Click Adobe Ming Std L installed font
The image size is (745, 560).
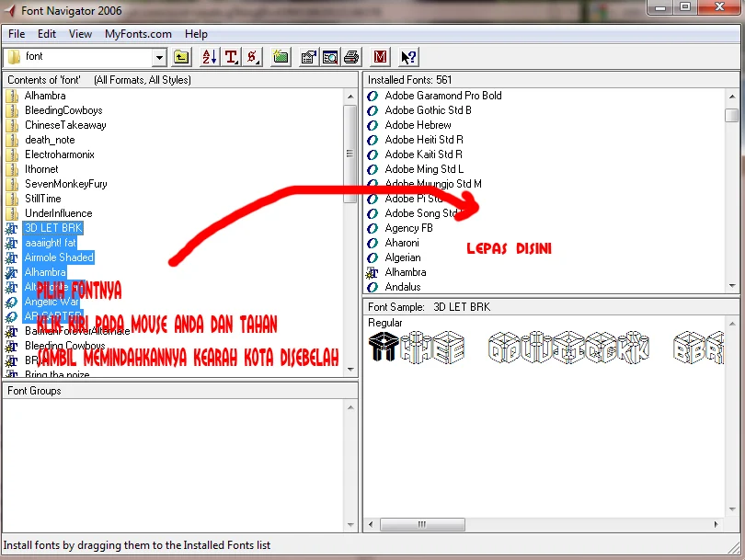(x=424, y=169)
